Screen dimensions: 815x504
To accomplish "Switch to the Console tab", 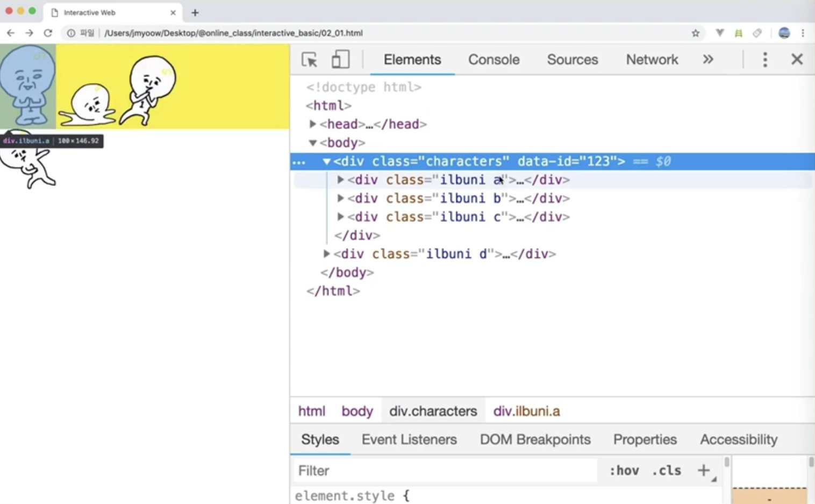I will point(494,59).
